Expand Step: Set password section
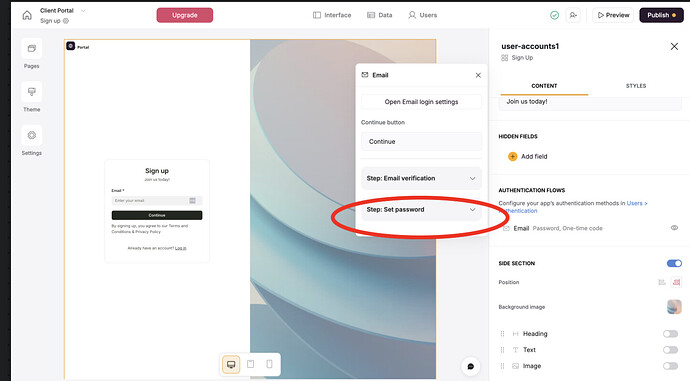 [x=421, y=210]
